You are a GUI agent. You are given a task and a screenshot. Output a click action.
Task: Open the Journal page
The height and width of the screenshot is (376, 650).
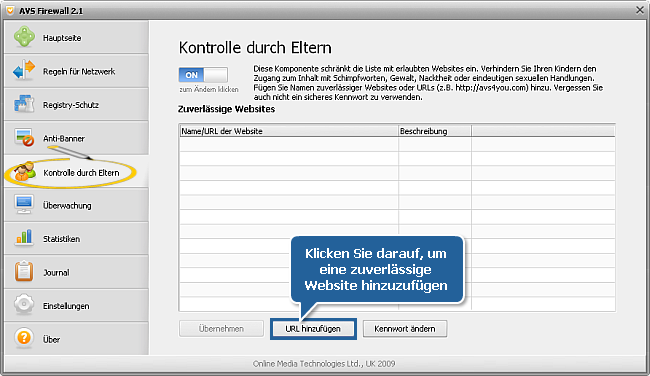[76, 272]
